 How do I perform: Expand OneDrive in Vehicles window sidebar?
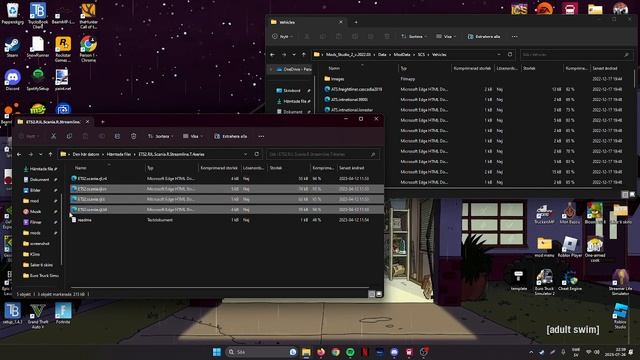271,69
